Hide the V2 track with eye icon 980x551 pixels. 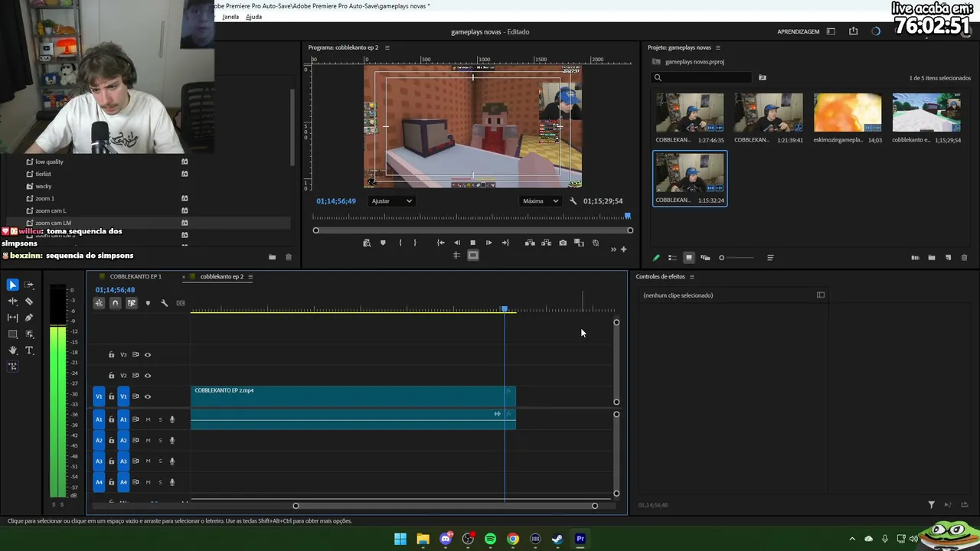148,376
